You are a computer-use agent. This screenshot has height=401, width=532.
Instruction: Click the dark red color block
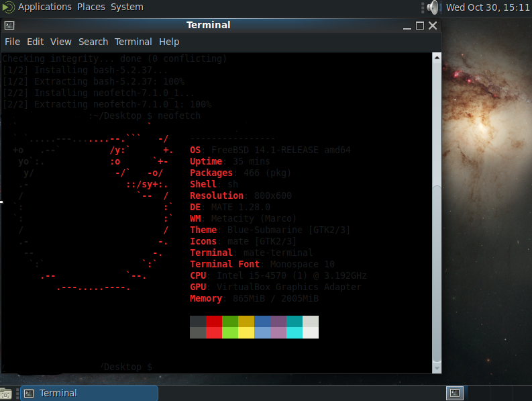point(214,321)
